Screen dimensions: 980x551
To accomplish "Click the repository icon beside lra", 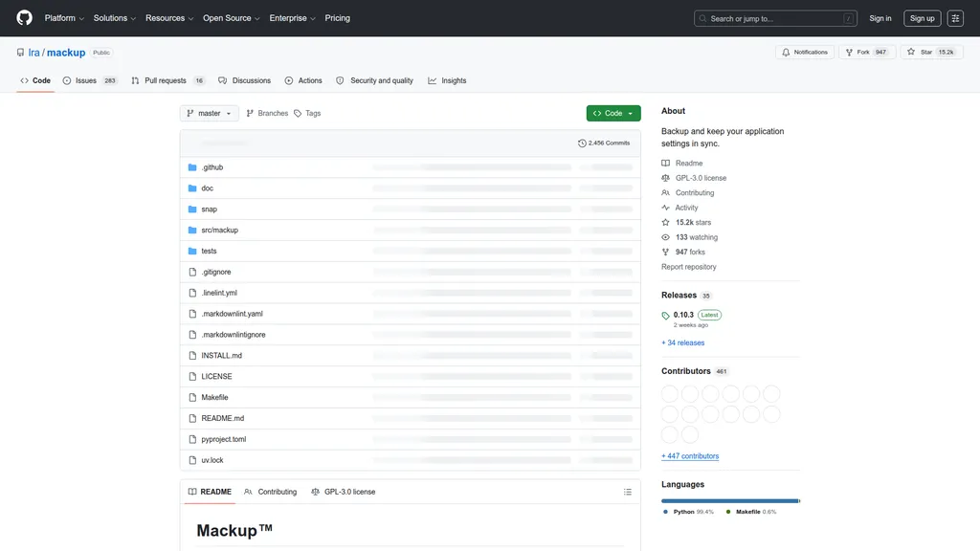I will (21, 53).
